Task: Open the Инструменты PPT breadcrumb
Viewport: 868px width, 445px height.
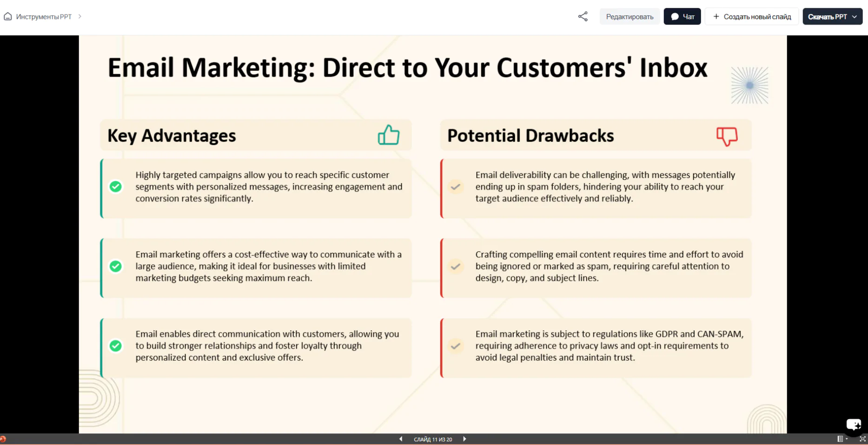Action: pyautogui.click(x=44, y=17)
